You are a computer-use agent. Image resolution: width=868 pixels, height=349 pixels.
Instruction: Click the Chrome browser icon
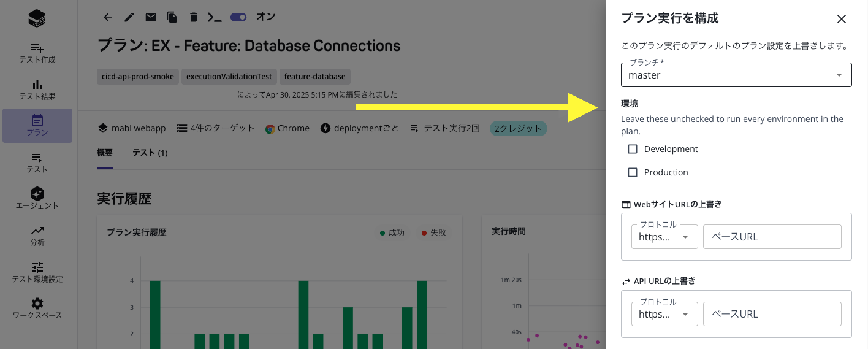pyautogui.click(x=270, y=129)
